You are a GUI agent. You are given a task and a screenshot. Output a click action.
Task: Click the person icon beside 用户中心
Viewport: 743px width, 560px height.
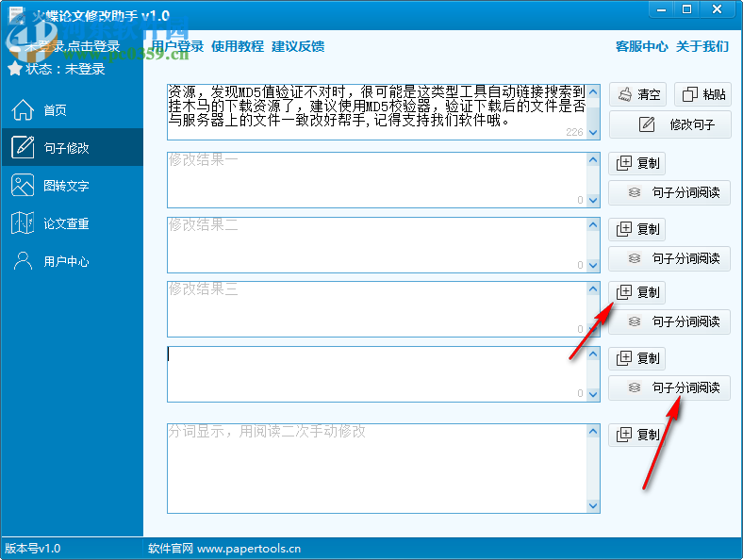(23, 261)
